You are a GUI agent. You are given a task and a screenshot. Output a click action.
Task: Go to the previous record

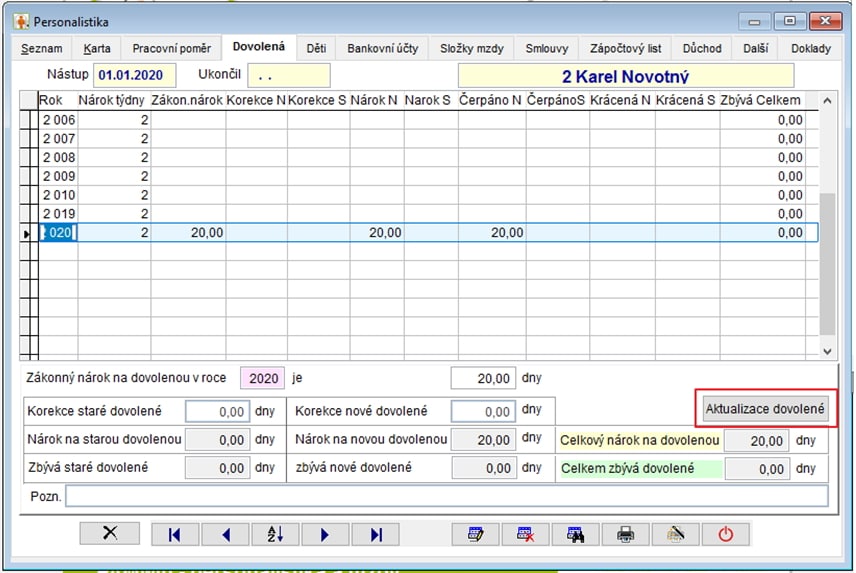(225, 534)
